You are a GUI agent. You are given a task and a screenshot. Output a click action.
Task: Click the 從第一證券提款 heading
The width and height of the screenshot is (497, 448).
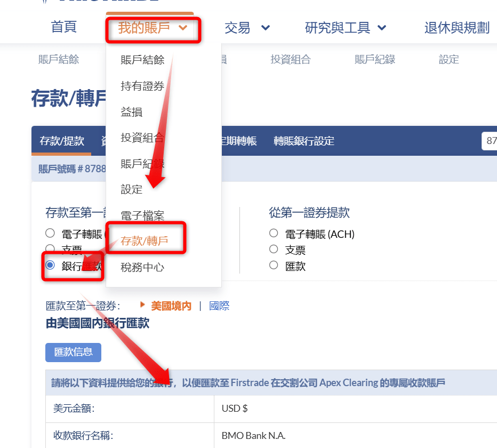[309, 212]
